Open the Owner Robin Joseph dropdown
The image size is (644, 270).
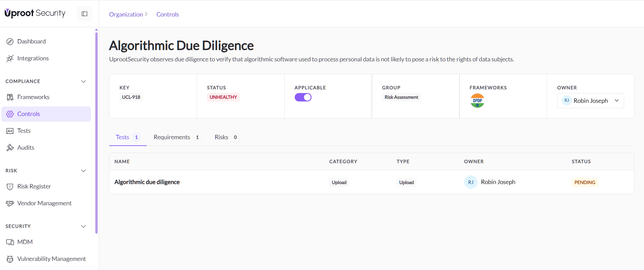(x=590, y=100)
